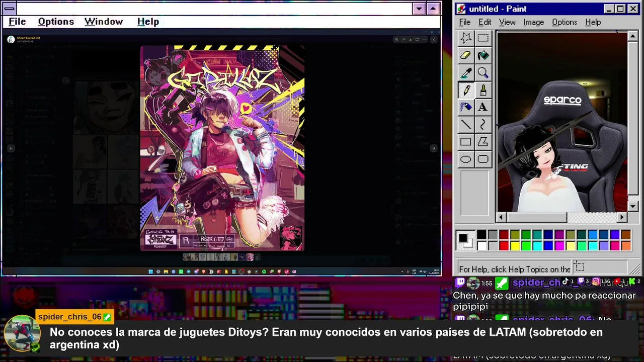The height and width of the screenshot is (362, 644).
Task: Click Paint's vertical scrollbar up arrow
Action: [633, 37]
